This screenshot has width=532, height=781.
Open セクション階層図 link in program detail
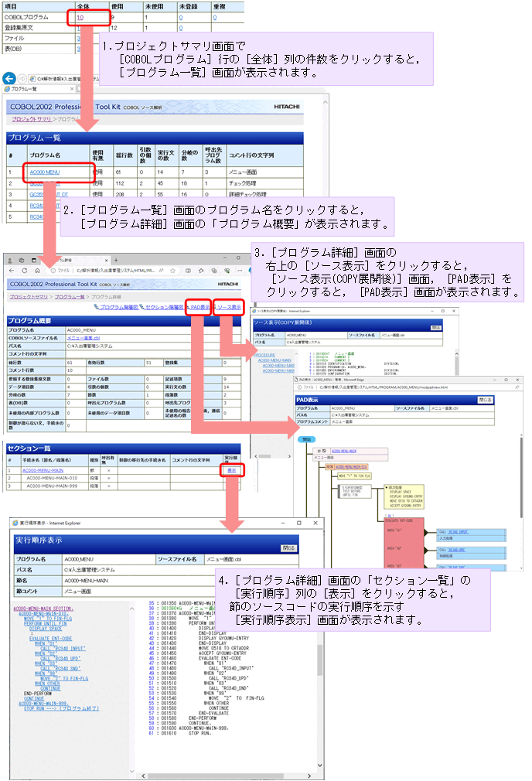[x=164, y=307]
